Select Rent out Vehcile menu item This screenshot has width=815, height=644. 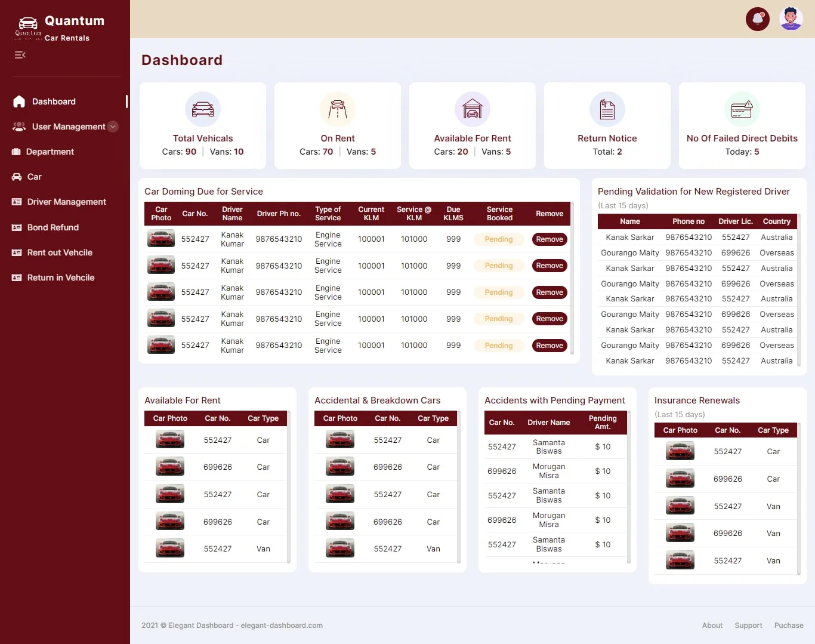point(60,252)
